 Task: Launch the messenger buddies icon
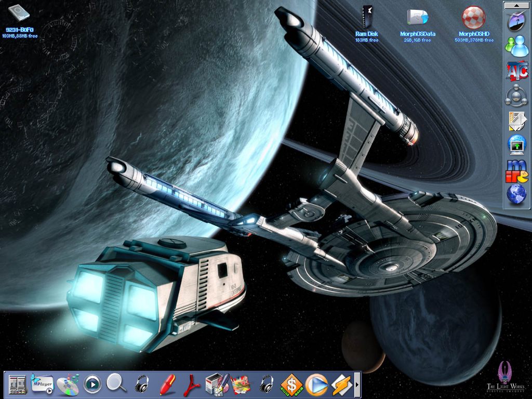[516, 46]
